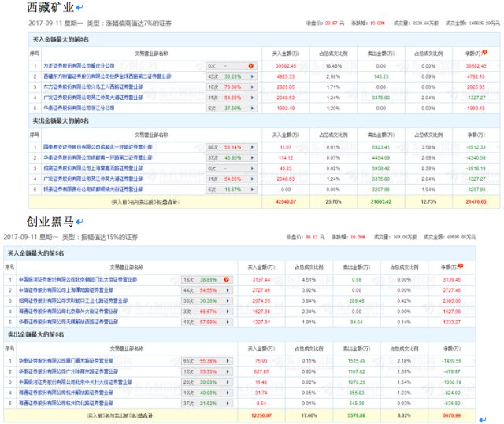Expand arrow in 37次 21.62% row
Image resolution: width=504 pixels, height=424 pixels.
(228, 403)
